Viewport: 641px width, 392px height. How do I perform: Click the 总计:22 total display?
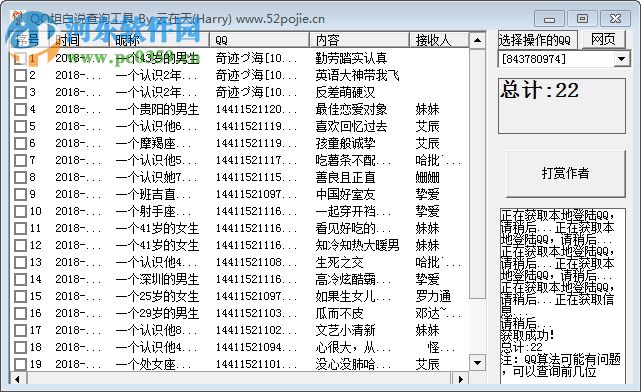click(562, 105)
